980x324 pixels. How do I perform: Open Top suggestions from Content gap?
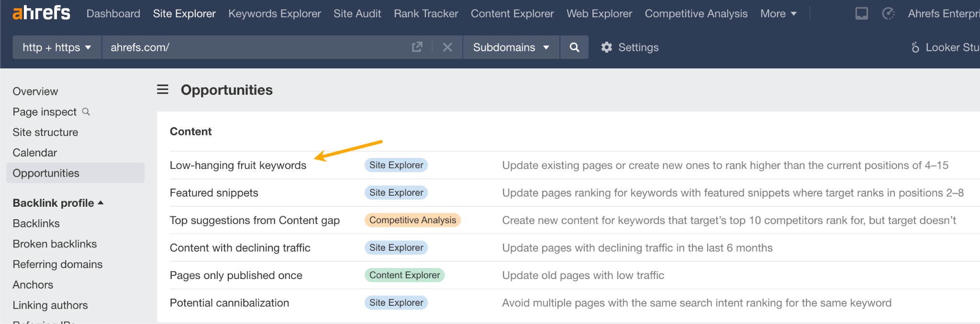tap(255, 220)
